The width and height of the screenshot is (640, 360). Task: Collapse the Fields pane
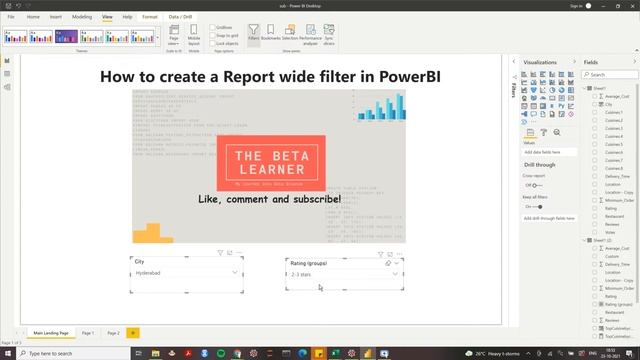[635, 62]
